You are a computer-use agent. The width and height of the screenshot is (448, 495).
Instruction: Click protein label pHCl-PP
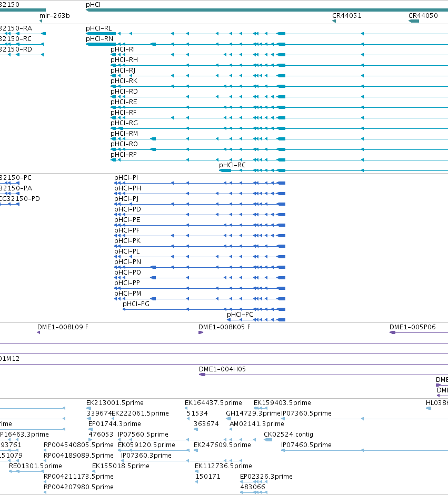[127, 283]
